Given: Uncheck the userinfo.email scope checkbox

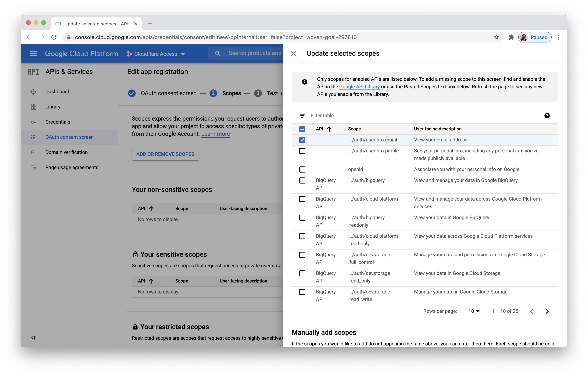Looking at the screenshot, I should click(x=302, y=140).
